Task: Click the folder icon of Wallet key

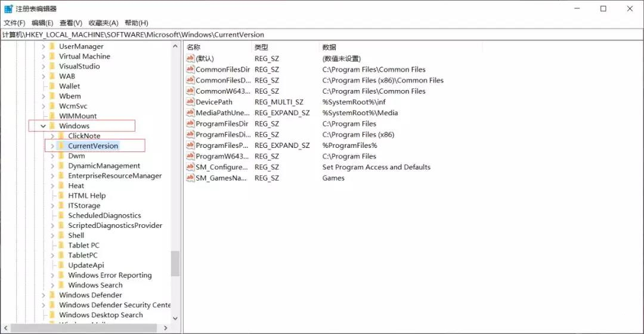Action: coord(52,86)
